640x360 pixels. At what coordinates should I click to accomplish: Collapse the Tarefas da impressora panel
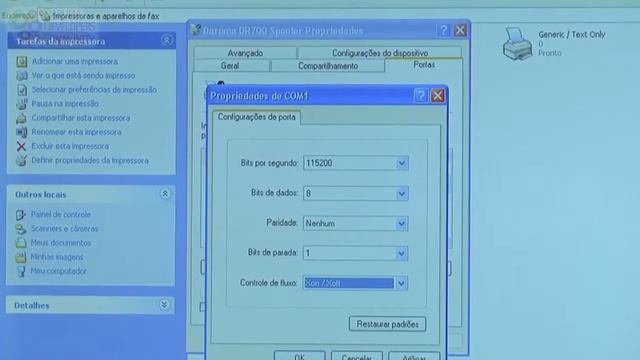167,40
